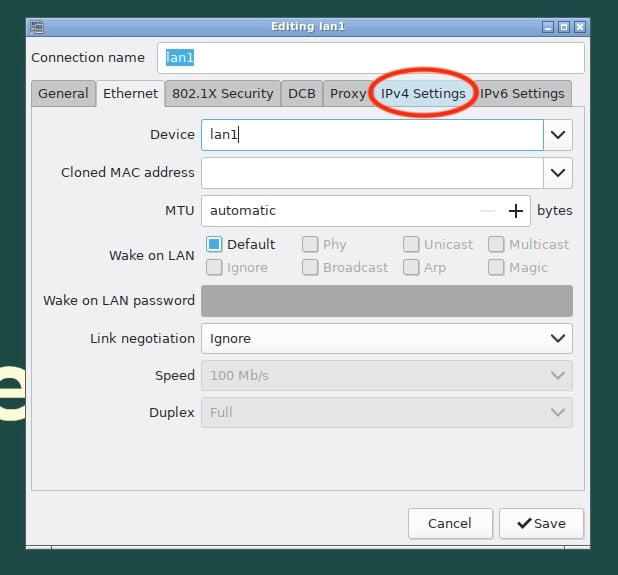This screenshot has width=618, height=575.
Task: Click the MTU plus increment button
Action: tap(516, 211)
